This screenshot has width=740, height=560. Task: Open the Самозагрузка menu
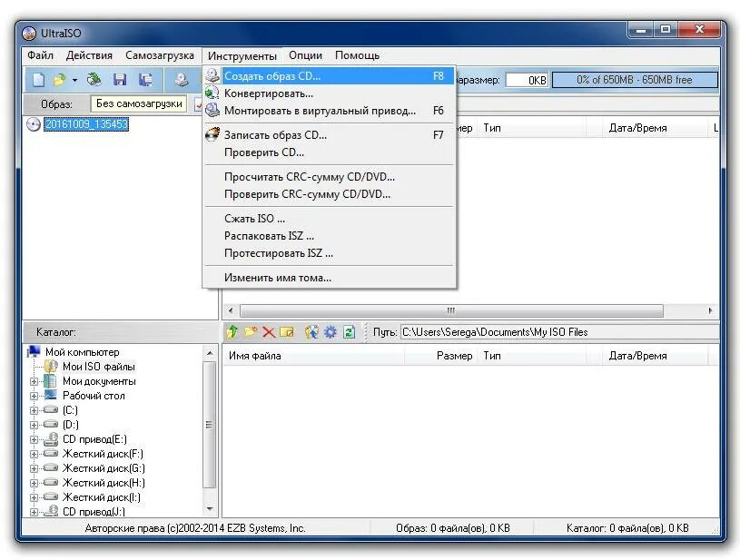(x=160, y=55)
